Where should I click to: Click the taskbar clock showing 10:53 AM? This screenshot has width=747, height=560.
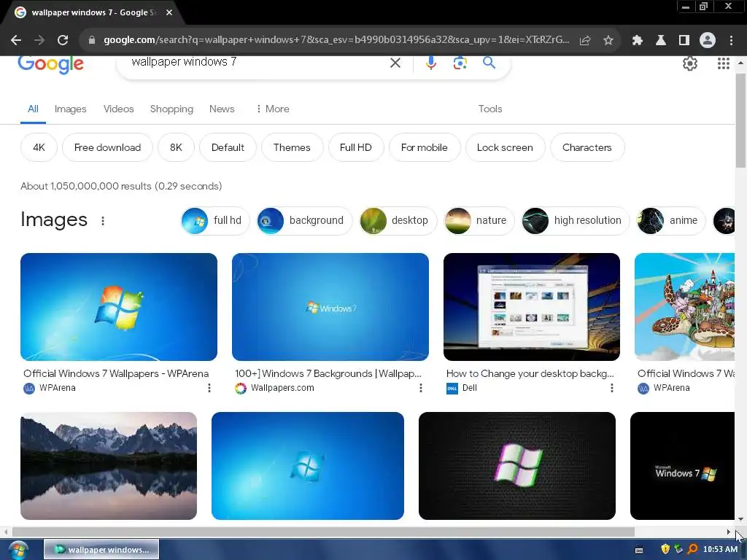click(x=720, y=549)
